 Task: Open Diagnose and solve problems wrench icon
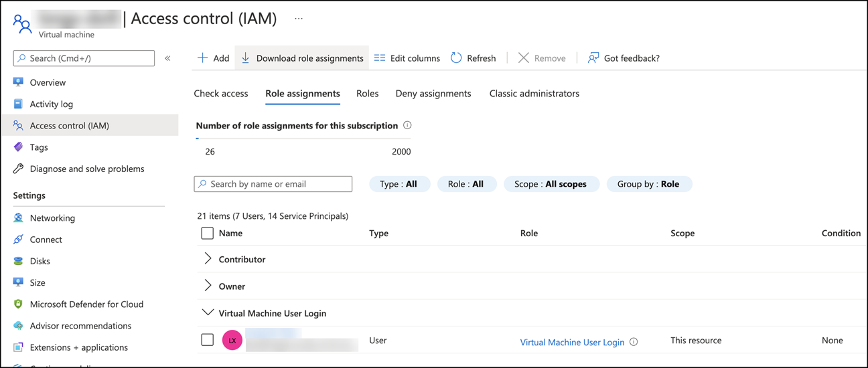click(x=18, y=169)
